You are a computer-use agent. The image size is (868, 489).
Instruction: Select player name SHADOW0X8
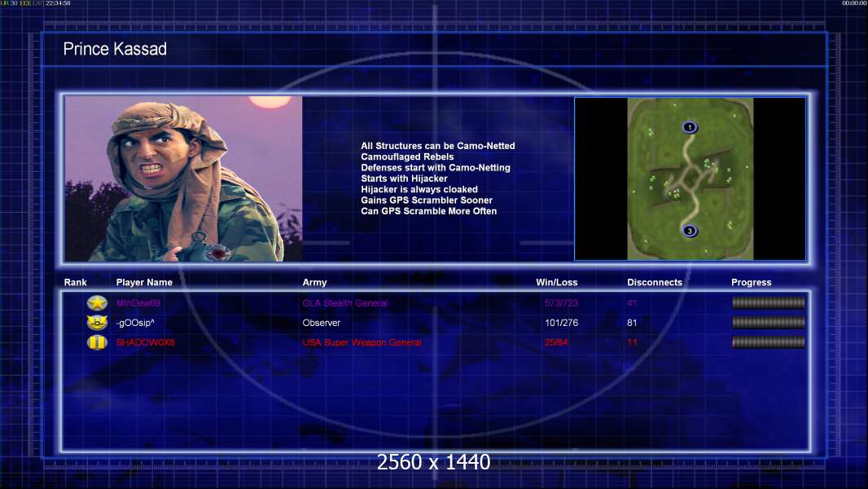[145, 342]
